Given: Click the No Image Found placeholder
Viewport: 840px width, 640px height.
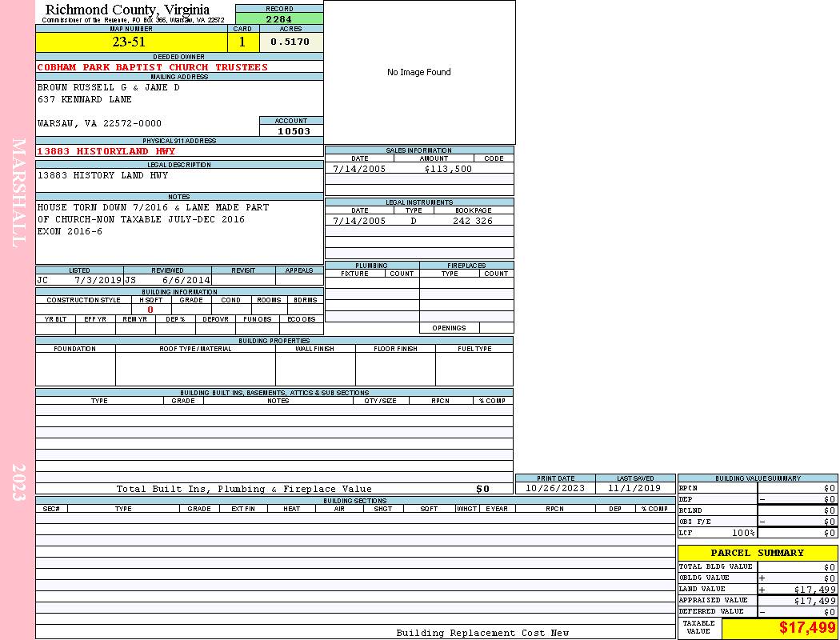Looking at the screenshot, I should [419, 73].
